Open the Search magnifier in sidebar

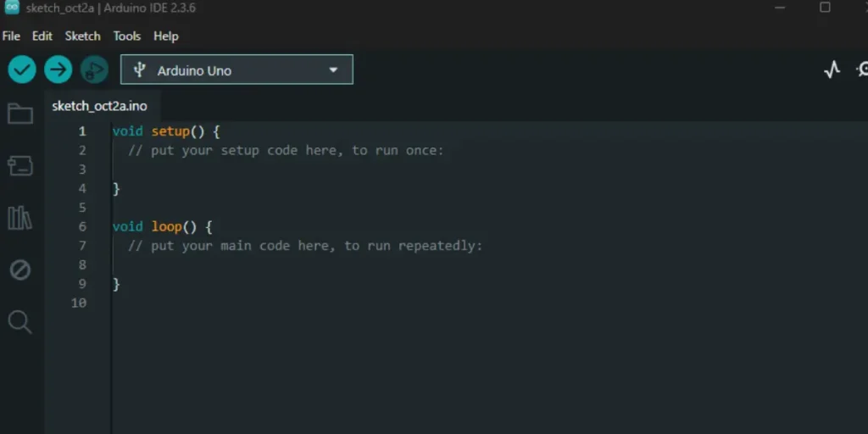click(x=19, y=321)
